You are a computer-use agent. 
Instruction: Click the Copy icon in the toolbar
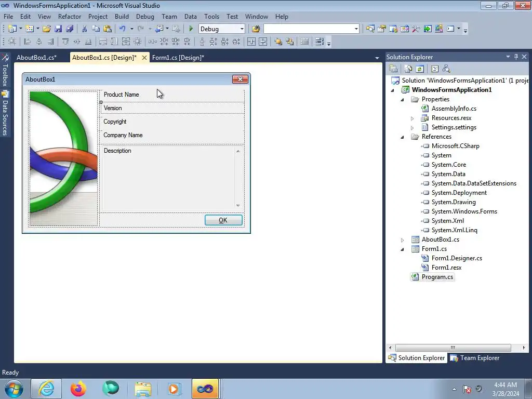[x=96, y=29]
